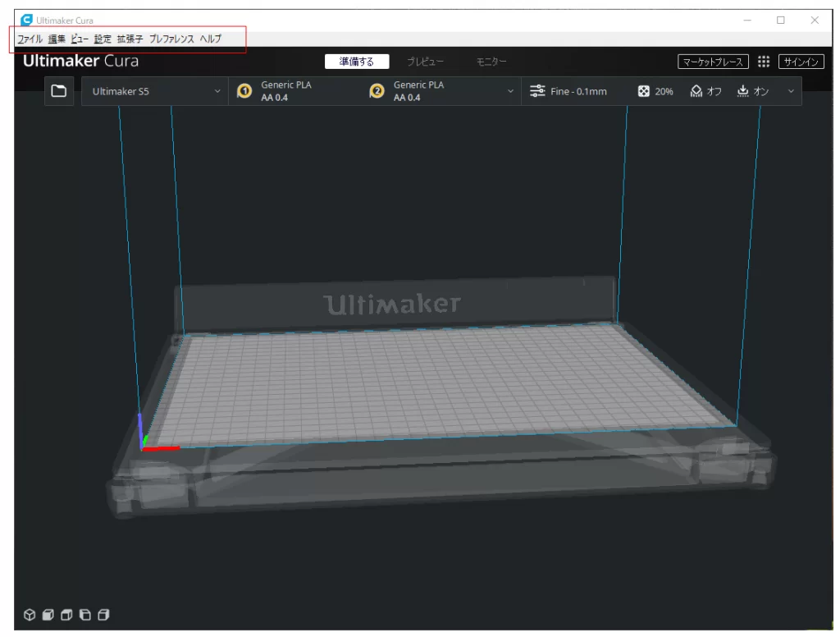
Task: Select the 3D perspective view cube icon
Action: (x=30, y=615)
